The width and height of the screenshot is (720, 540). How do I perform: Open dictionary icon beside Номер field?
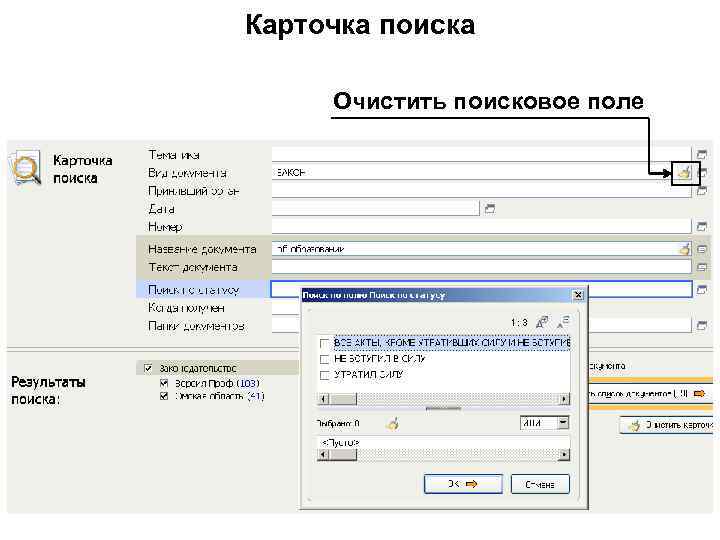pyautogui.click(x=702, y=226)
